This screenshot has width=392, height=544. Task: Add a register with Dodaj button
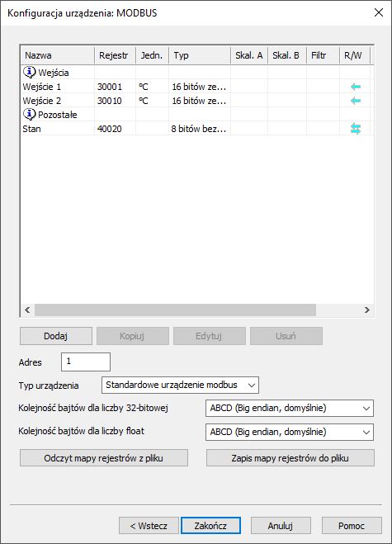point(56,336)
